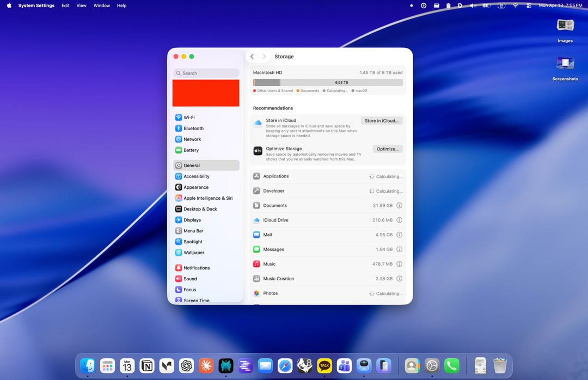Select Bluetooth in the sidebar
The image size is (588, 380).
(x=206, y=128)
